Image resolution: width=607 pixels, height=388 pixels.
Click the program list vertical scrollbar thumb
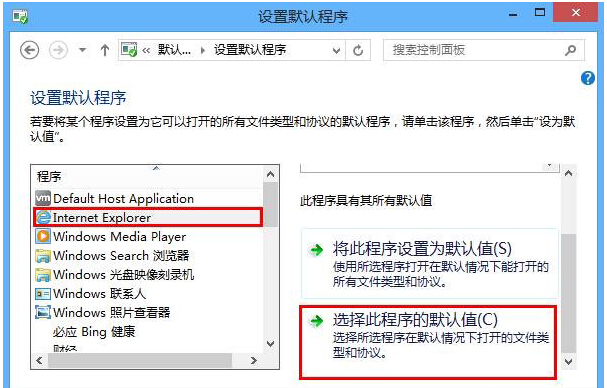coord(271,205)
